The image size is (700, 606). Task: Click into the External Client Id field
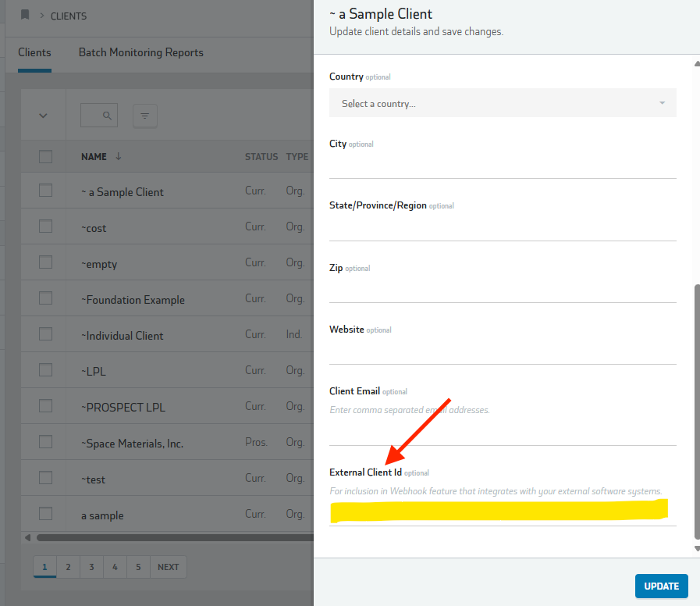click(x=503, y=512)
